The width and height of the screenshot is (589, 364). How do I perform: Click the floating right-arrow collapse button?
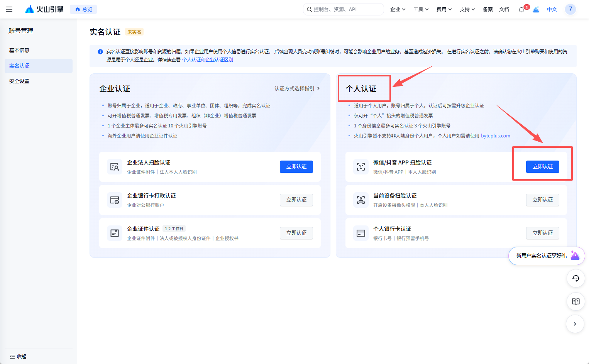coord(575,324)
